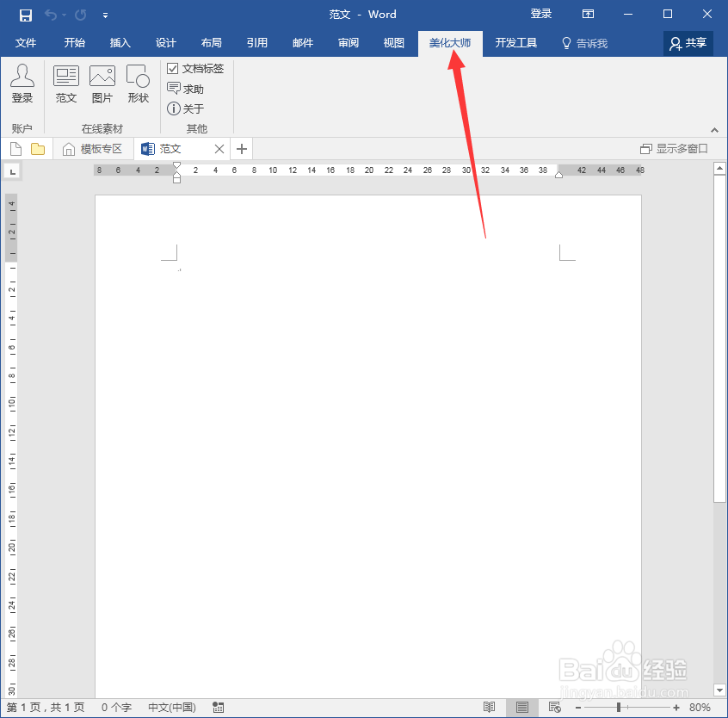Viewport: 728px width, 718px height.
Task: Click inside the blank document page
Action: tap(368, 446)
